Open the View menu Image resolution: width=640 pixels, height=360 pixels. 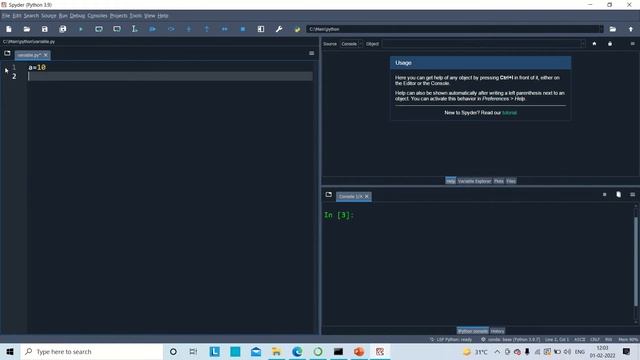[149, 16]
